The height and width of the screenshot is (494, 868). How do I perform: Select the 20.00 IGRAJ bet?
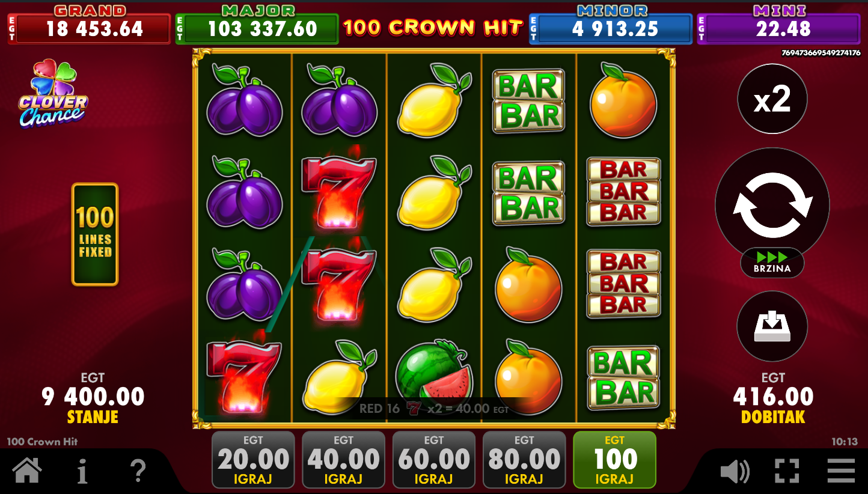coord(253,460)
